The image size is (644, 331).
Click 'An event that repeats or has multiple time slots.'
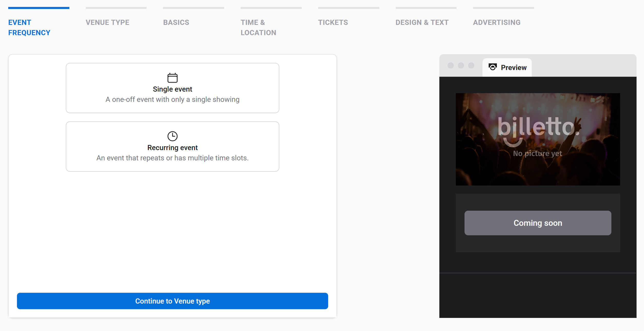click(172, 158)
